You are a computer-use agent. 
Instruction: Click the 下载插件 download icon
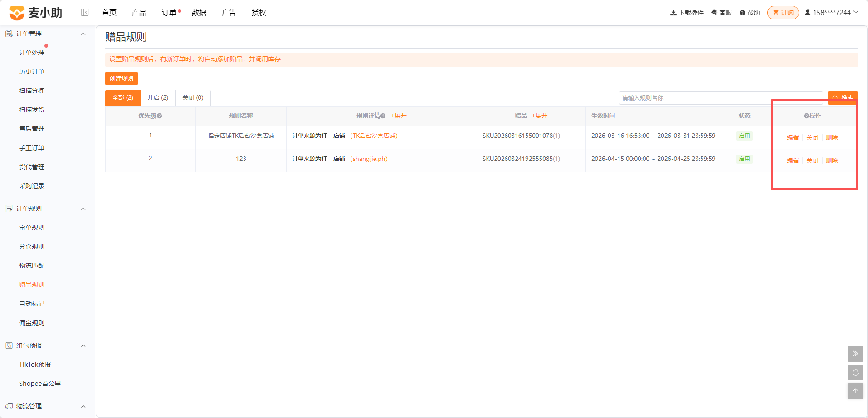click(x=673, y=13)
